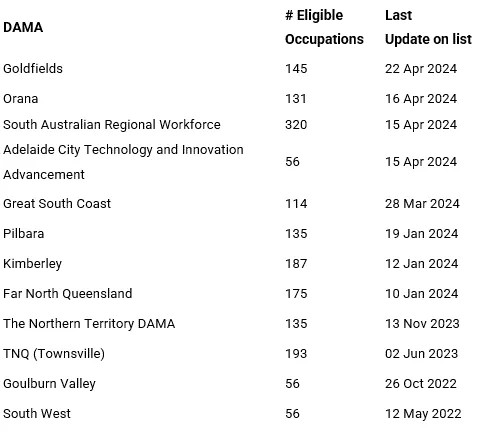Click Far North Queensland text

68,294
